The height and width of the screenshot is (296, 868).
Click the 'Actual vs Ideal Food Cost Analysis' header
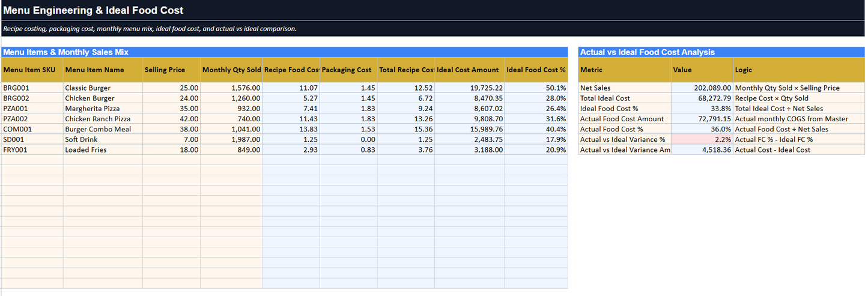722,52
